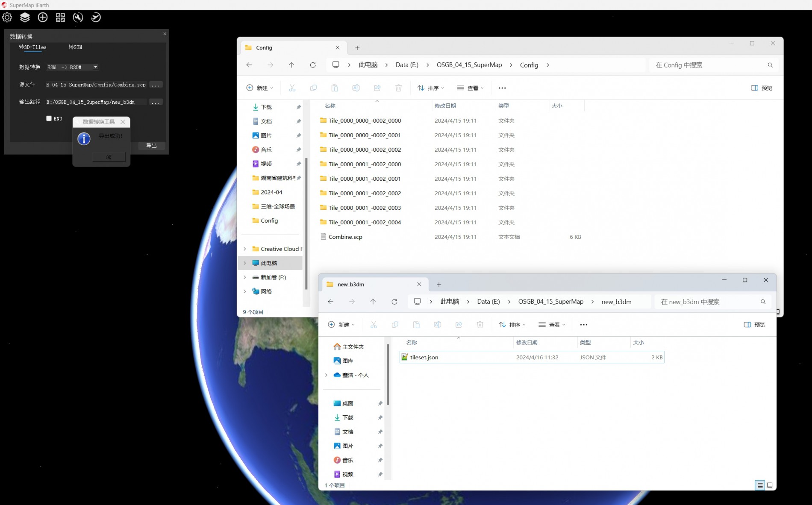The height and width of the screenshot is (505, 812).
Task: Open the 排序 sort menu in the new_b3dm window
Action: (512, 325)
